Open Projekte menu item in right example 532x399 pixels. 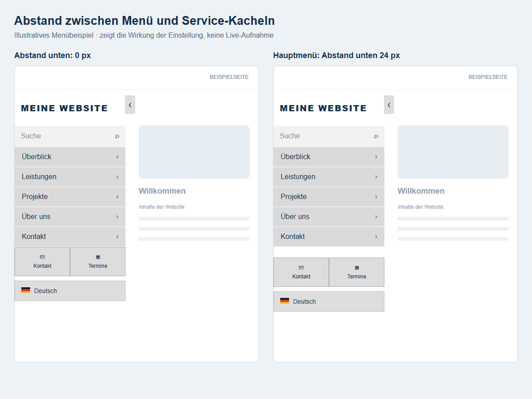[x=329, y=197]
